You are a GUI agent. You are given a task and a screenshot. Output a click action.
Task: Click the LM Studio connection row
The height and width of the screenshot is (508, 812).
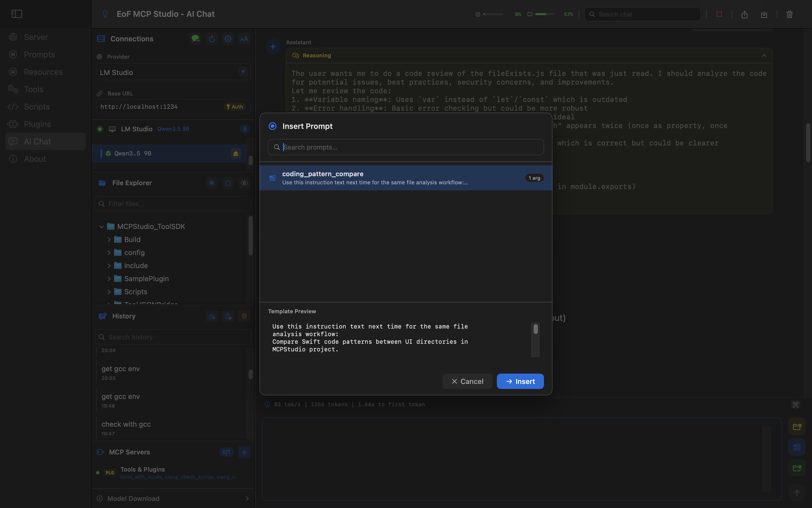pos(173,129)
